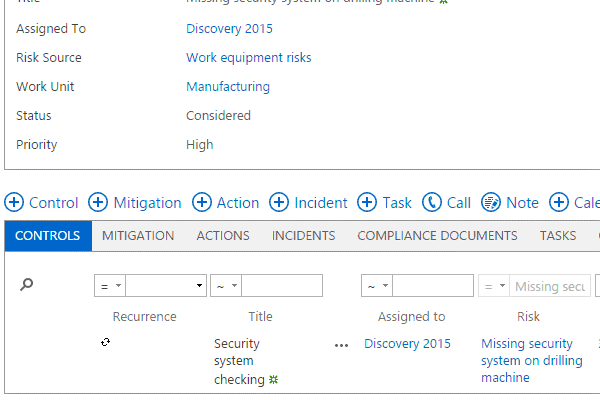Click the recurrence icon in Security system checking row
Screen dimensions: 600x400
(106, 342)
